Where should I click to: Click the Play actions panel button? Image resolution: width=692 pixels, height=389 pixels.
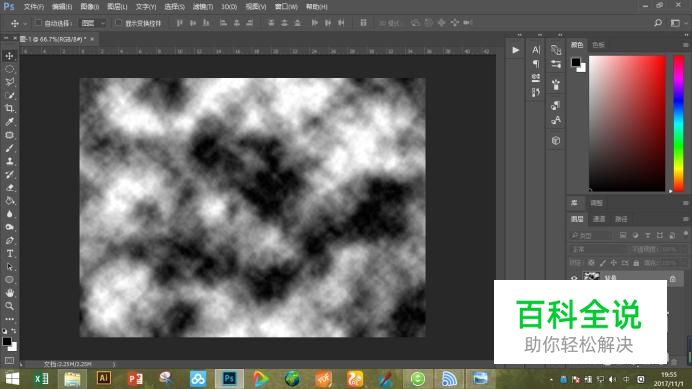point(515,50)
